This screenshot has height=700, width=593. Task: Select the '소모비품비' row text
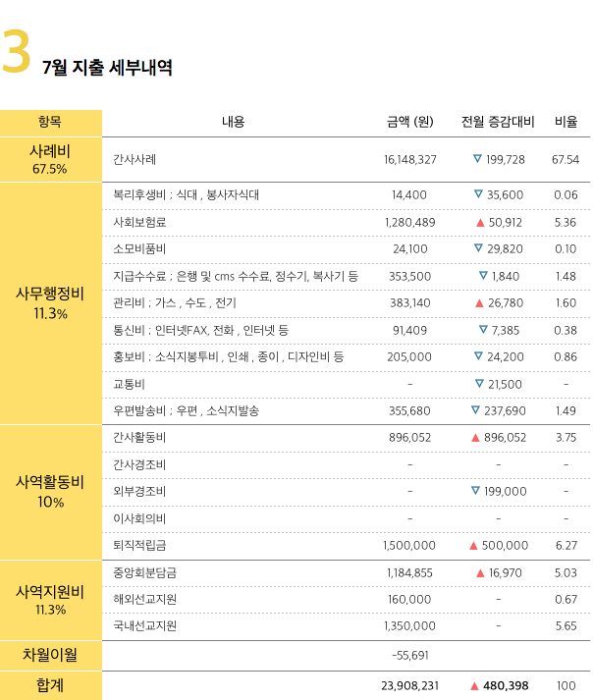coord(139,249)
